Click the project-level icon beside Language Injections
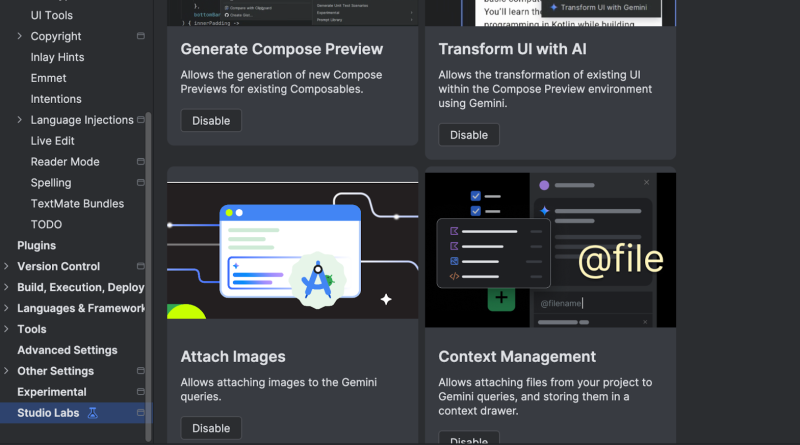Viewport: 800px width, 445px height. click(x=140, y=120)
